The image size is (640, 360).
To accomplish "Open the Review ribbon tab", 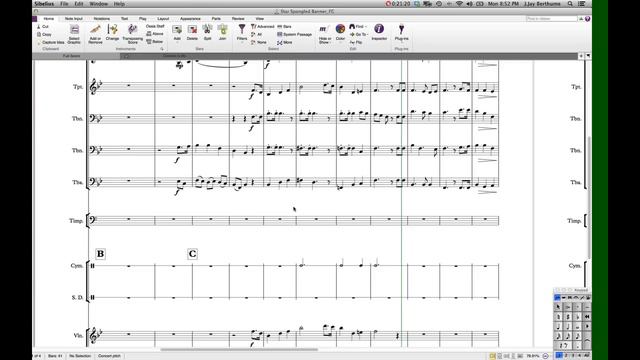I will pos(238,19).
